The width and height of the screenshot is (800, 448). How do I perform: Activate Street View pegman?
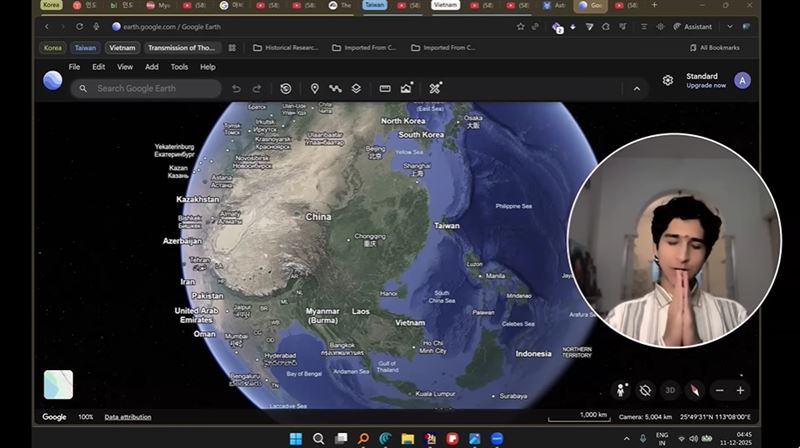[x=621, y=390]
